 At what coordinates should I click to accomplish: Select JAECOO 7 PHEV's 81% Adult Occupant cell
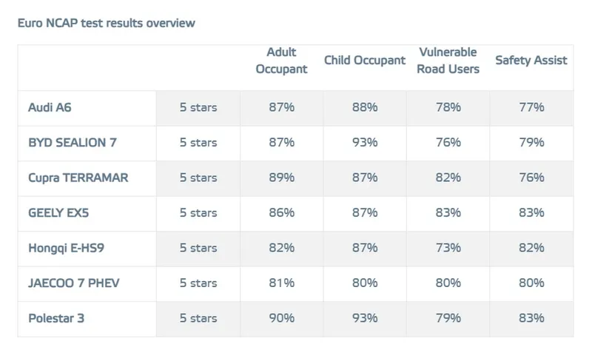point(281,283)
